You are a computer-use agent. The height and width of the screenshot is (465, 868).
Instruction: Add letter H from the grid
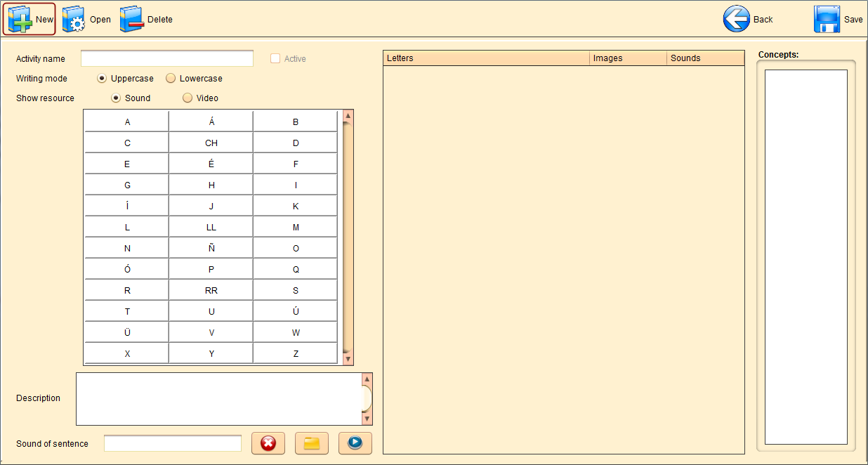click(x=211, y=185)
